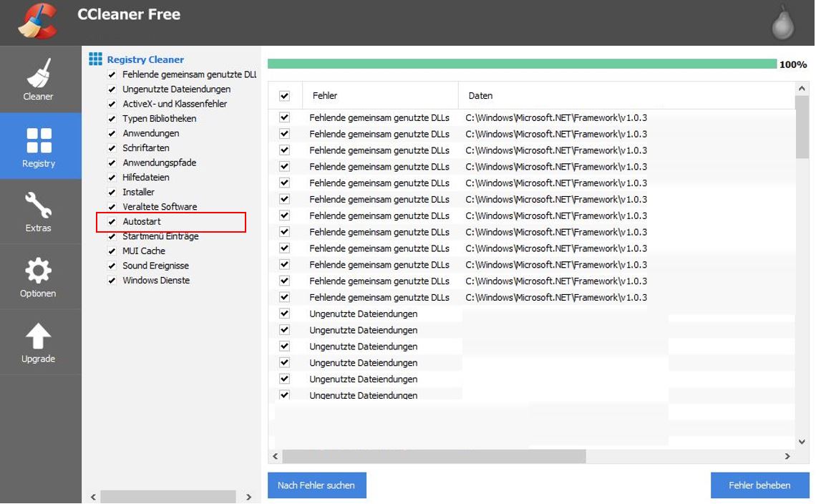Click the pear icon in header

(782, 23)
